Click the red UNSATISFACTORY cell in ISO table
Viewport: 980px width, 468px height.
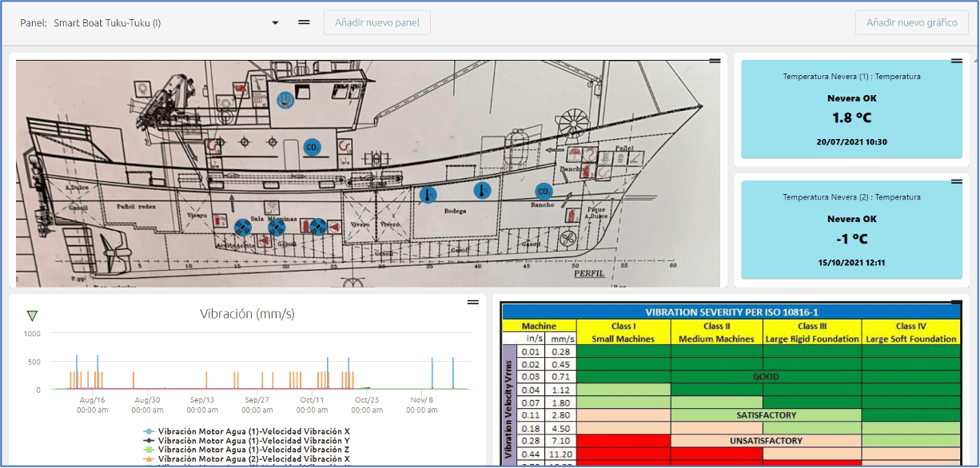[623, 441]
